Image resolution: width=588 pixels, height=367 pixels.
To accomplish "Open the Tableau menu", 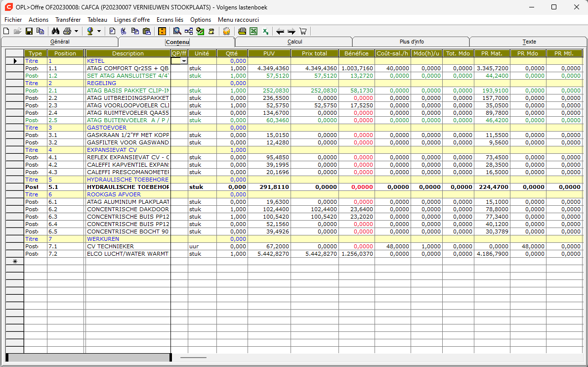I will (x=97, y=19).
